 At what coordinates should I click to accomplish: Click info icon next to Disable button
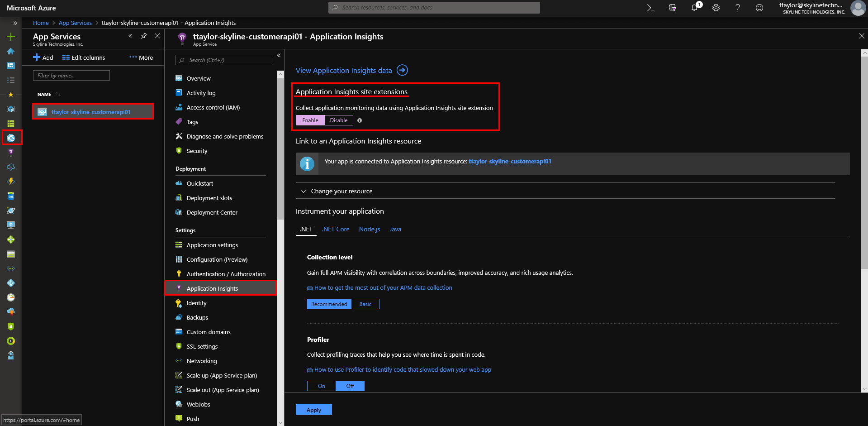360,120
